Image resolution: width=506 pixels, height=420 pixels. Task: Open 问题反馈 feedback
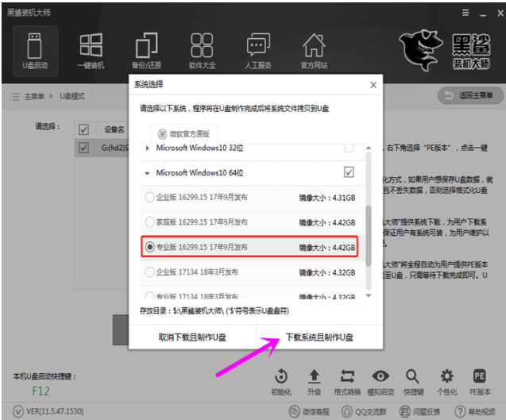pos(419,411)
